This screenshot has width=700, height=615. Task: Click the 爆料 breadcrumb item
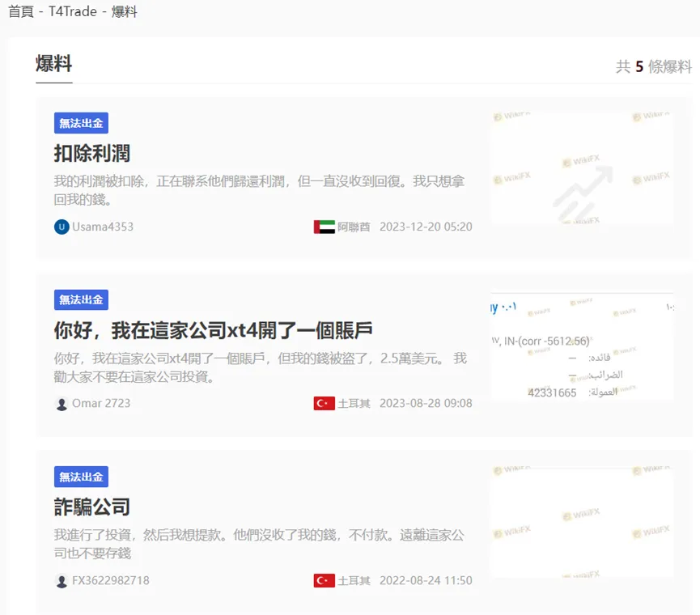click(124, 11)
